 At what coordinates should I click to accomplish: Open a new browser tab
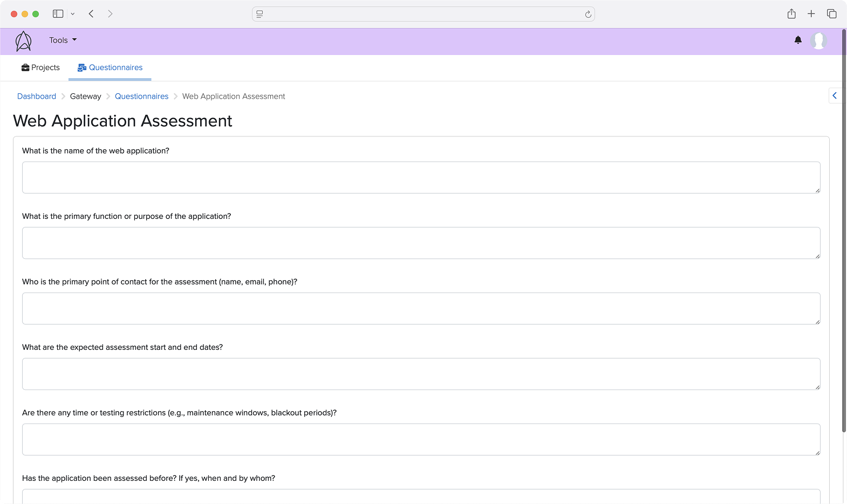(x=811, y=14)
